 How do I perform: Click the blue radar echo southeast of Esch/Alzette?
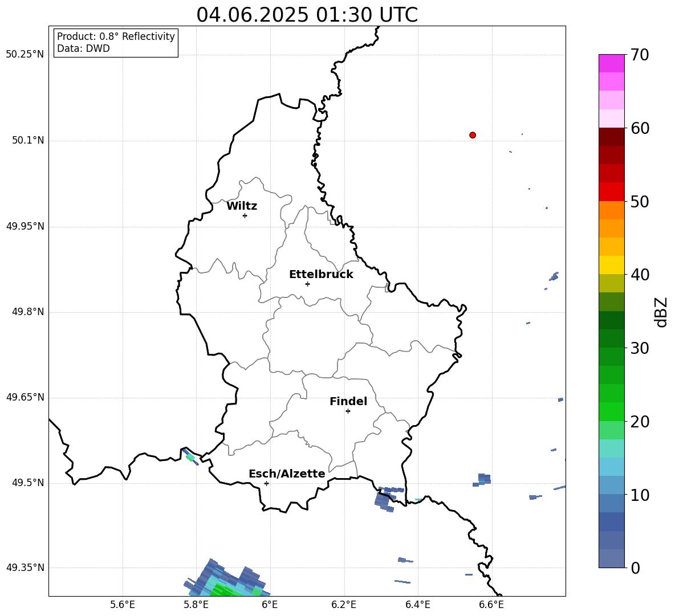[x=388, y=498]
